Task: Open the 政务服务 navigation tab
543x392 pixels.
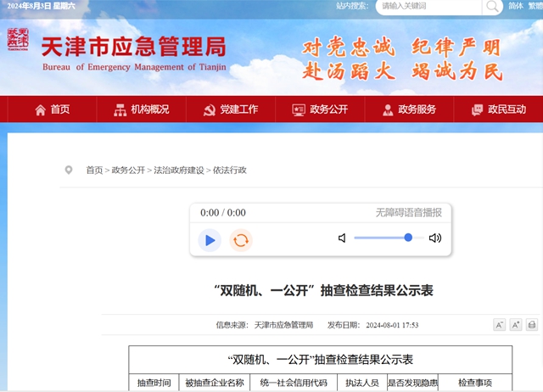Action: (x=409, y=109)
